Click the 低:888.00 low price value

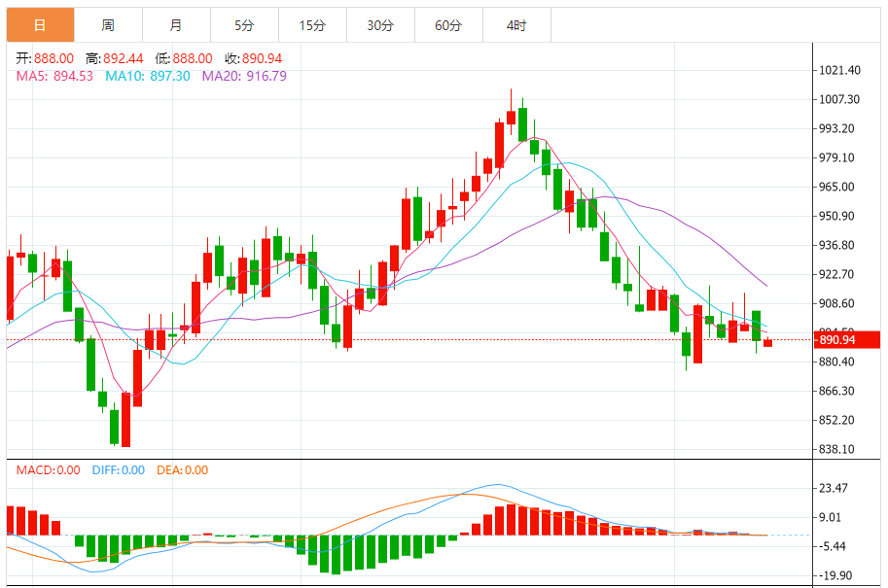pyautogui.click(x=184, y=58)
